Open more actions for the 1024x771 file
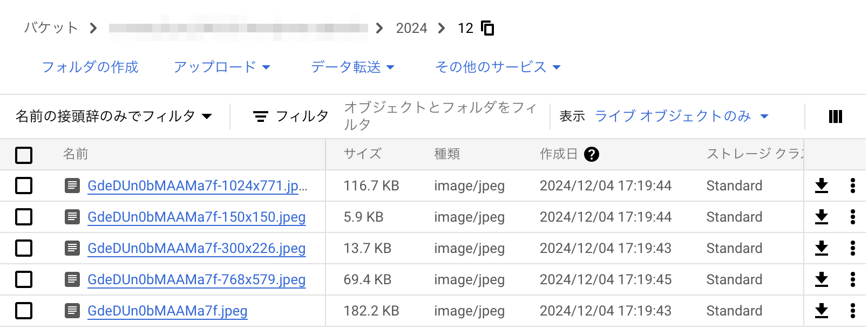 tap(852, 186)
